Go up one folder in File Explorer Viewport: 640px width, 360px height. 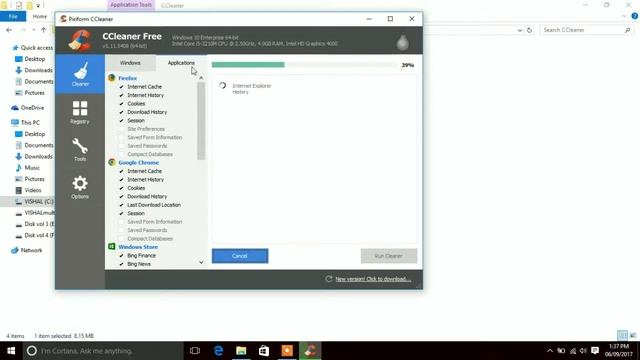tap(43, 30)
